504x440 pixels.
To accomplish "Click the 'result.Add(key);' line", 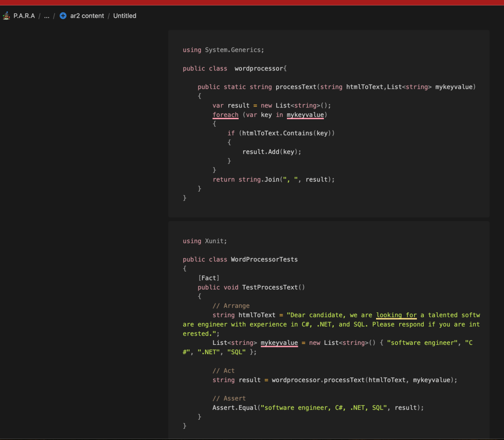I will tap(272, 152).
